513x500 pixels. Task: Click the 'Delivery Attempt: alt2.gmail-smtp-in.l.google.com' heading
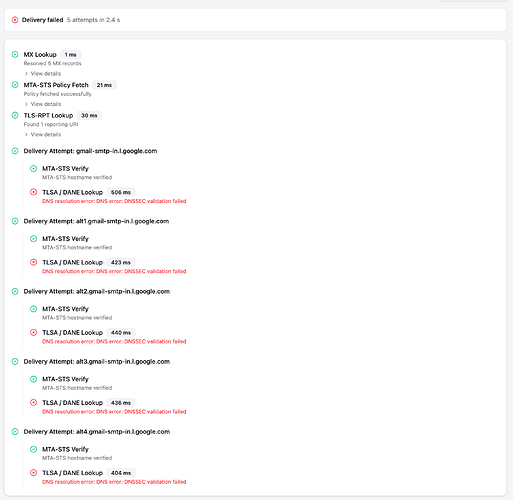[97, 291]
